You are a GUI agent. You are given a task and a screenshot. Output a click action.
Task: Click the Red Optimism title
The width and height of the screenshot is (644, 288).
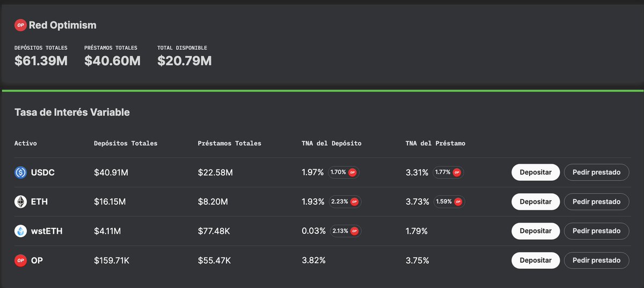[x=63, y=25]
